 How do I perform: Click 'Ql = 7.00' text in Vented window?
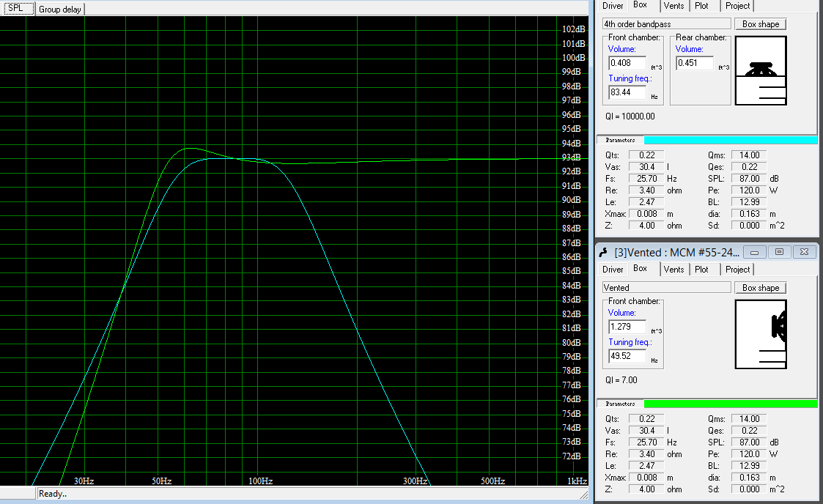[621, 380]
